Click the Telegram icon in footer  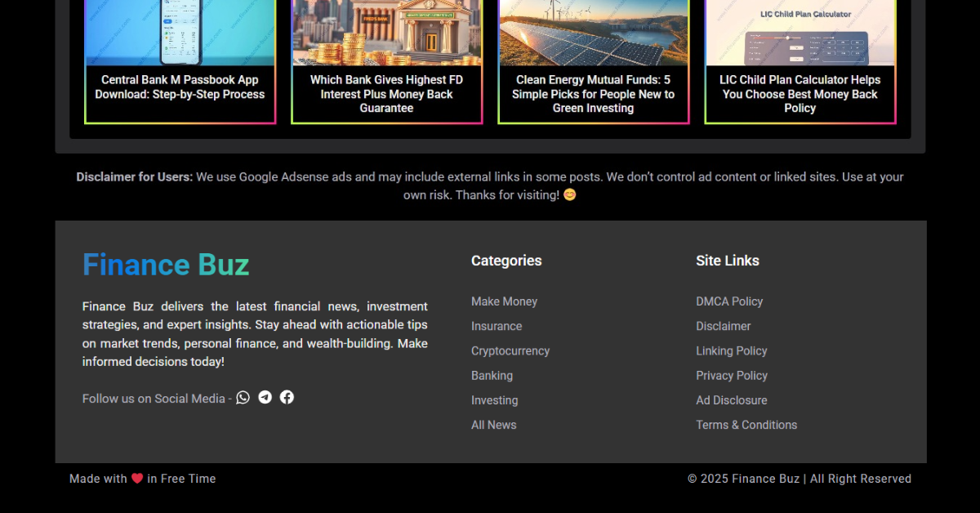click(x=265, y=398)
